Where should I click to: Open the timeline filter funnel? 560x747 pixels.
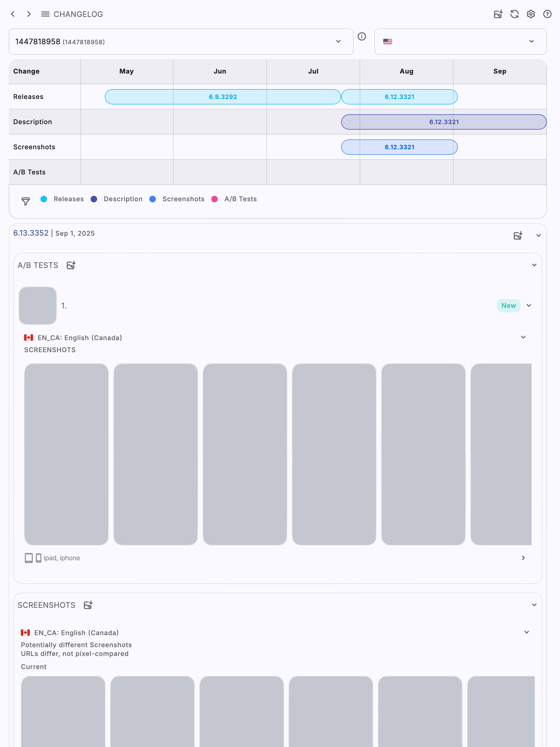tap(26, 201)
